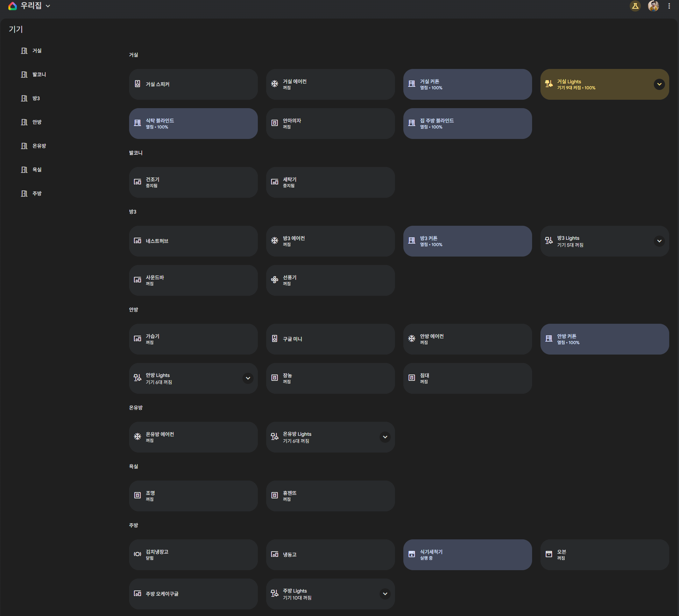Select 발코니 in the room sidebar
Image resolution: width=679 pixels, height=616 pixels.
(x=39, y=75)
